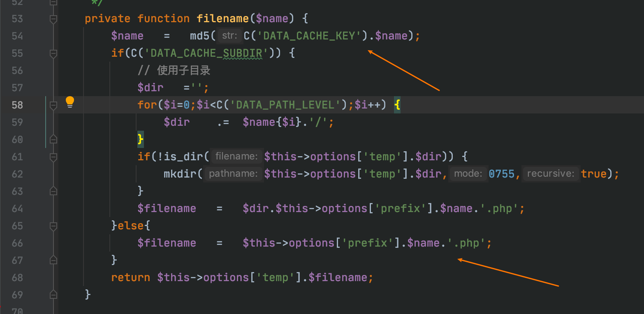Image resolution: width=644 pixels, height=314 pixels.
Task: Click $dir variable on line 57
Action: click(x=151, y=88)
